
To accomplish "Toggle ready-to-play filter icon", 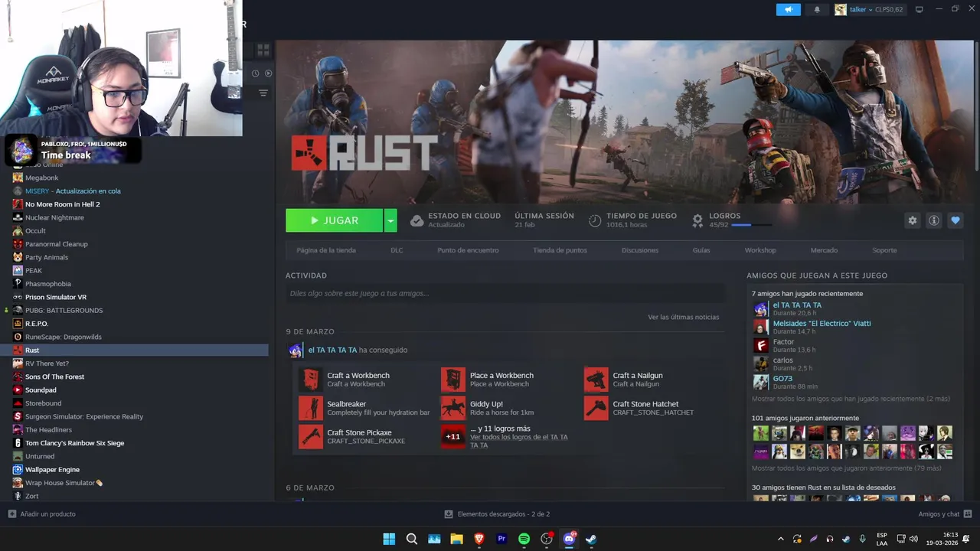I will point(268,73).
